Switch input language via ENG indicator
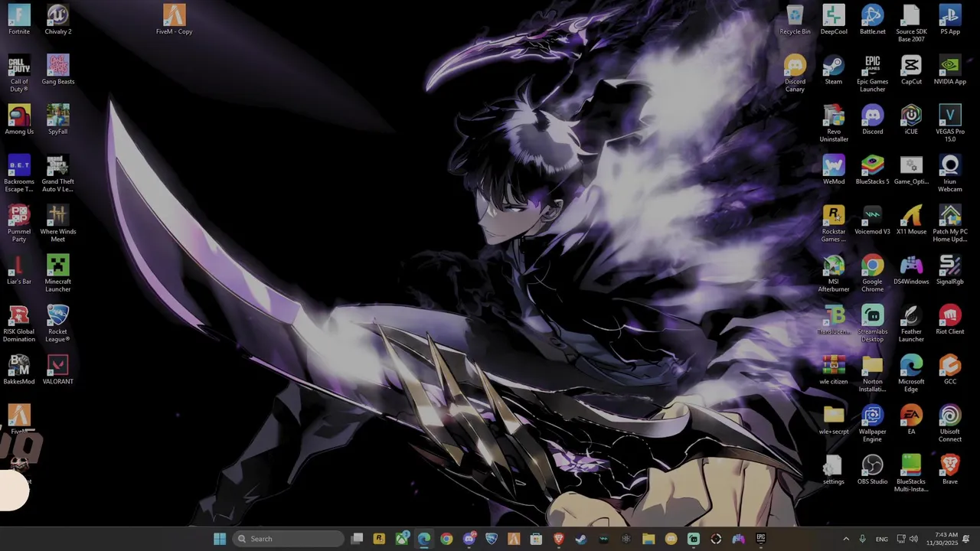Viewport: 980px width, 551px height. 882,539
